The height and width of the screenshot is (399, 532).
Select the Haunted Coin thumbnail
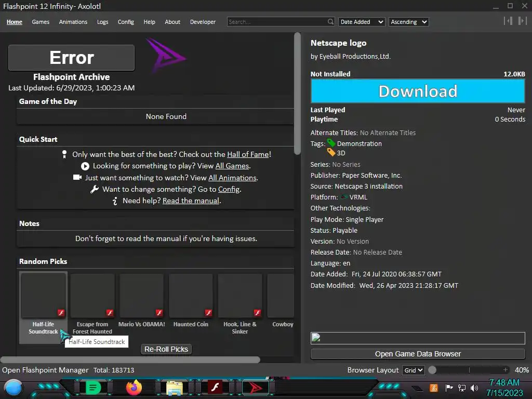click(191, 296)
